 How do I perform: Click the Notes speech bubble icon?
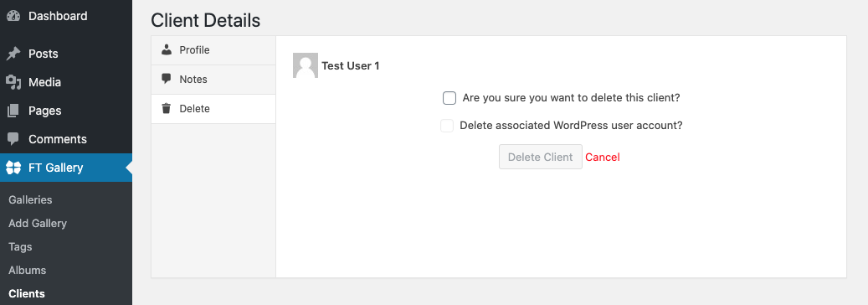(x=167, y=80)
